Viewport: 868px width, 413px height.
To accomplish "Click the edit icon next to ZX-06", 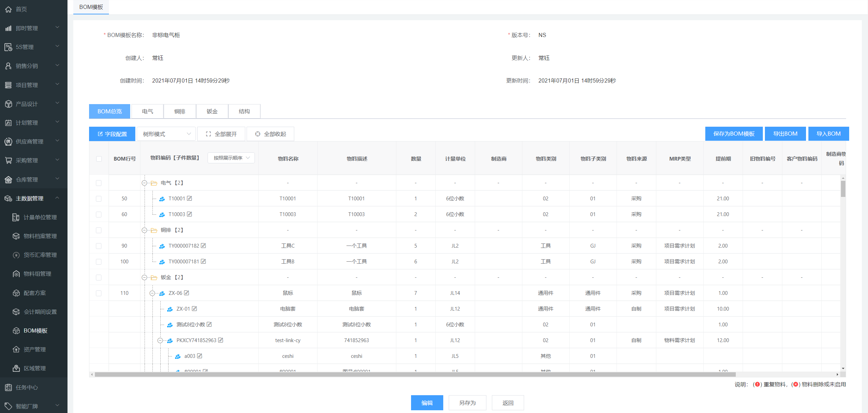I will [x=187, y=293].
